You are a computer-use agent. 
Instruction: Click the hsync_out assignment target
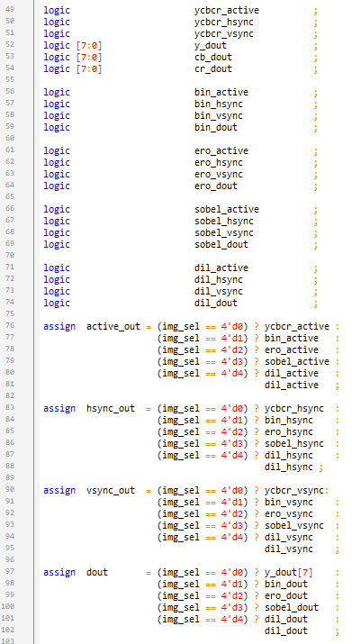[111, 408]
